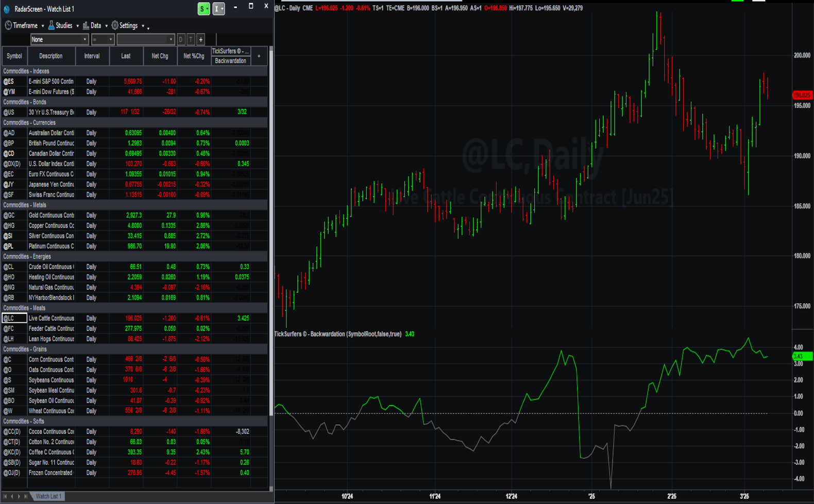Select the @US 30 Yr Treasury row
The width and height of the screenshot is (814, 504).
point(135,112)
